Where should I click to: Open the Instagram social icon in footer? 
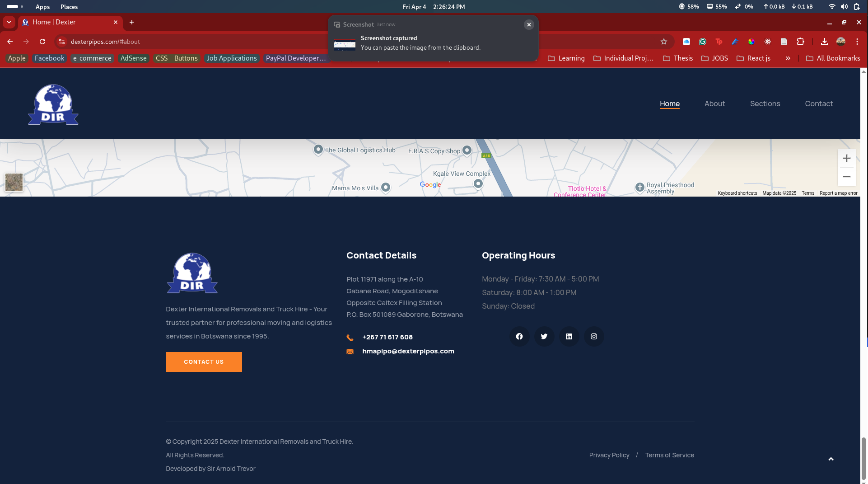point(594,337)
